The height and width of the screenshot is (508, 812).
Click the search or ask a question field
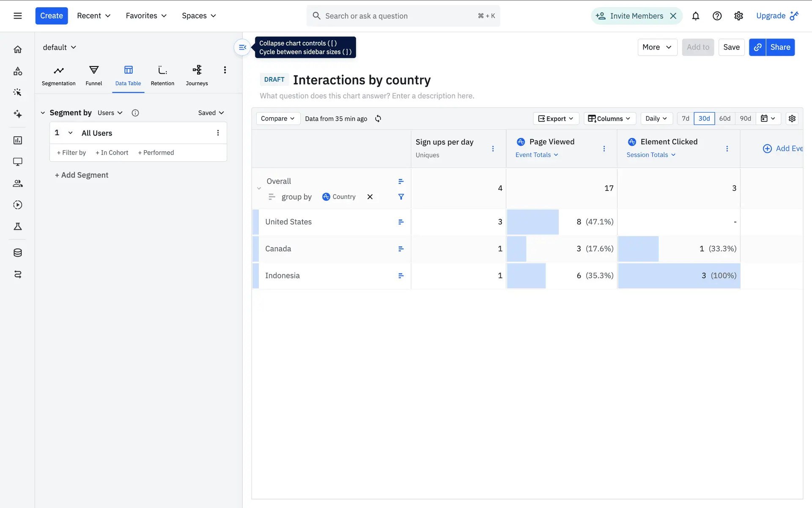click(398, 16)
